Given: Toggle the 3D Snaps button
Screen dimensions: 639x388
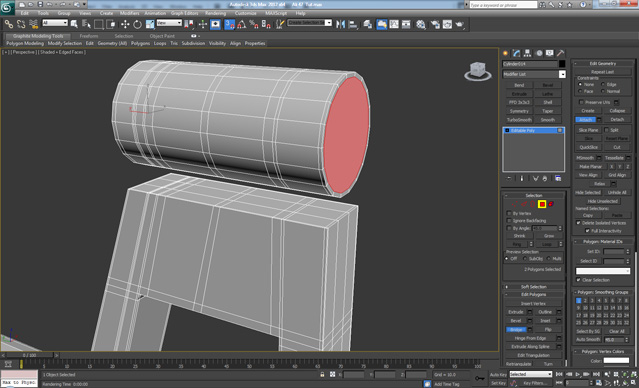Looking at the screenshot, I should [229, 24].
